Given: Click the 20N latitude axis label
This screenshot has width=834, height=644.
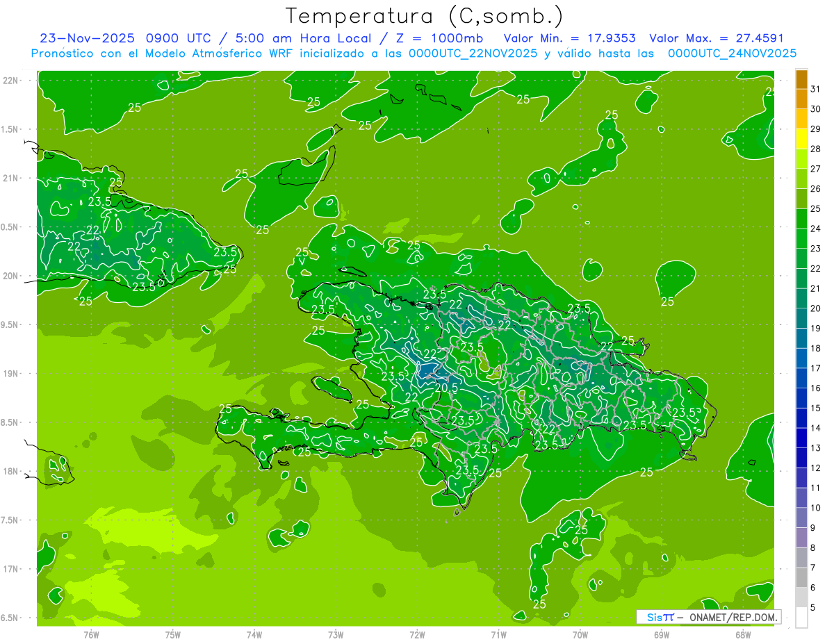Looking at the screenshot, I should click(10, 276).
